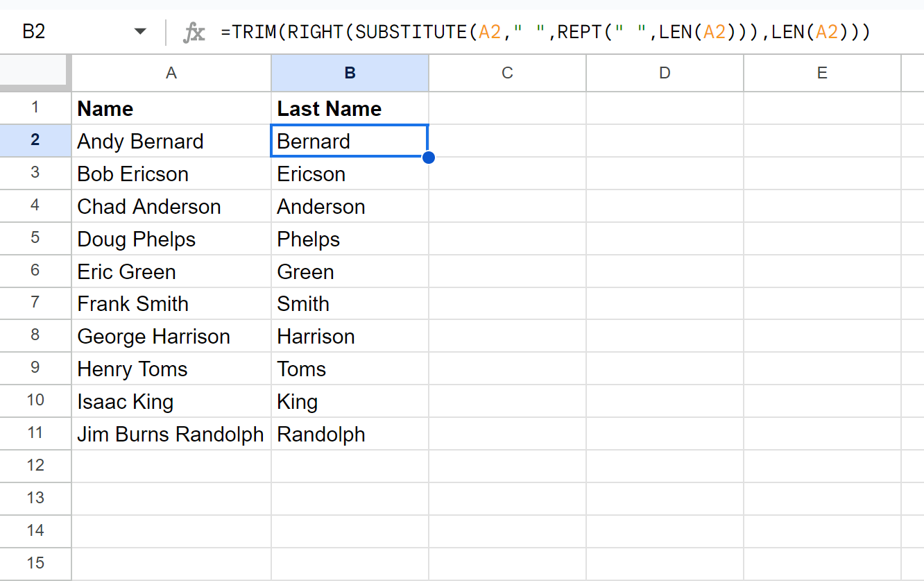
Task: Click the Last Name header cell
Action: (x=350, y=108)
